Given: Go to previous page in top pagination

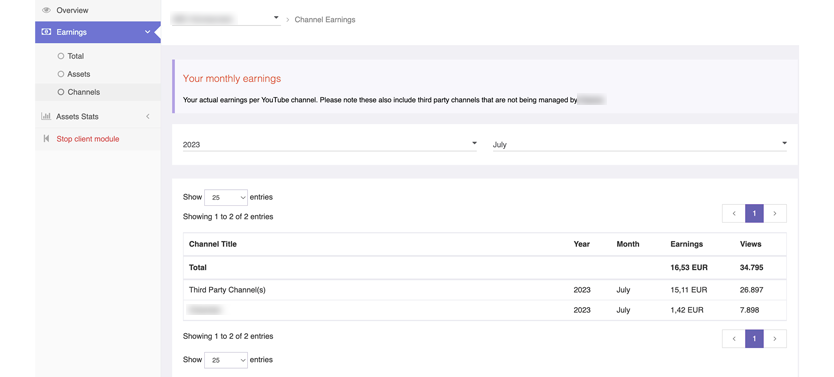Looking at the screenshot, I should 734,213.
